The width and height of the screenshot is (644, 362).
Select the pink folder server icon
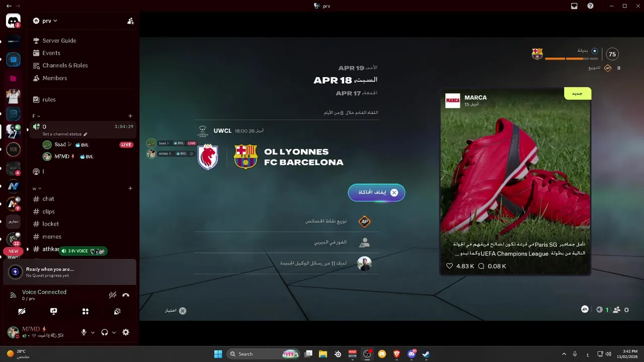pos(13,78)
